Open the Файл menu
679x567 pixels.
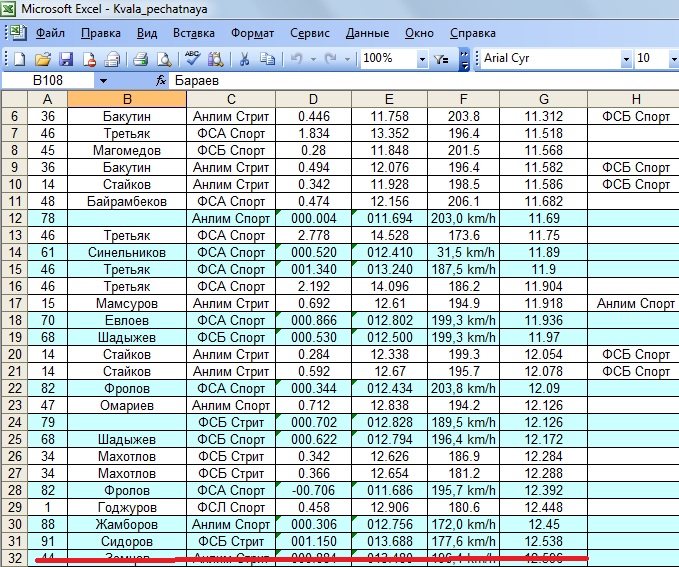(50, 33)
